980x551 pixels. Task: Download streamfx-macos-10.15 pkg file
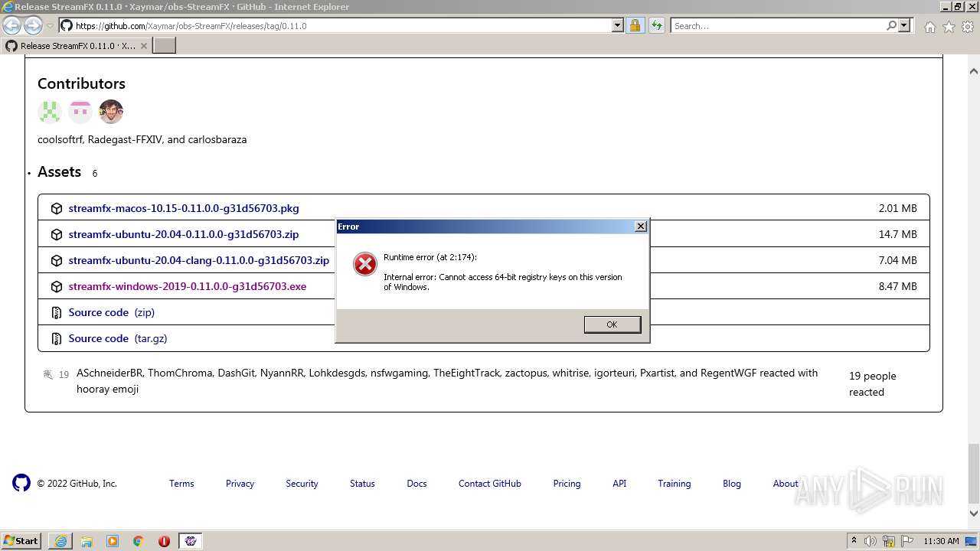184,208
